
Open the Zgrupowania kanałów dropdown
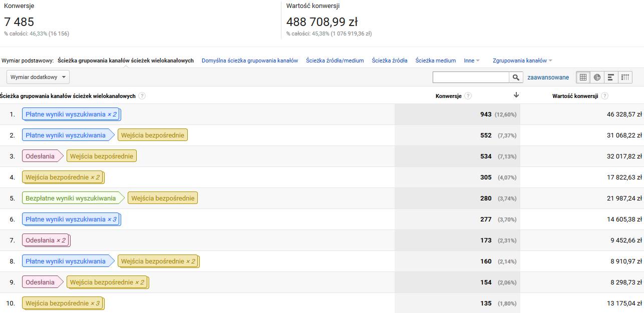pyautogui.click(x=522, y=60)
